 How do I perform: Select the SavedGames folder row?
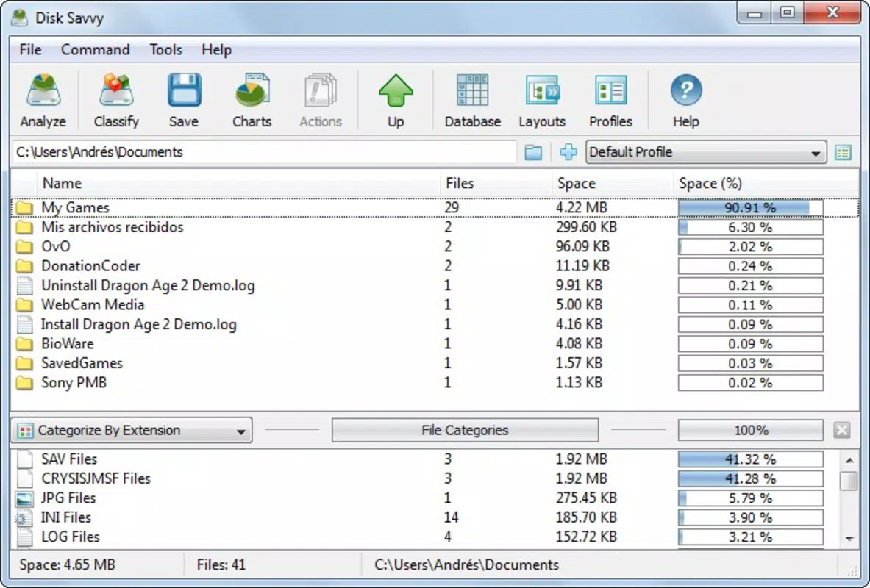pos(435,363)
